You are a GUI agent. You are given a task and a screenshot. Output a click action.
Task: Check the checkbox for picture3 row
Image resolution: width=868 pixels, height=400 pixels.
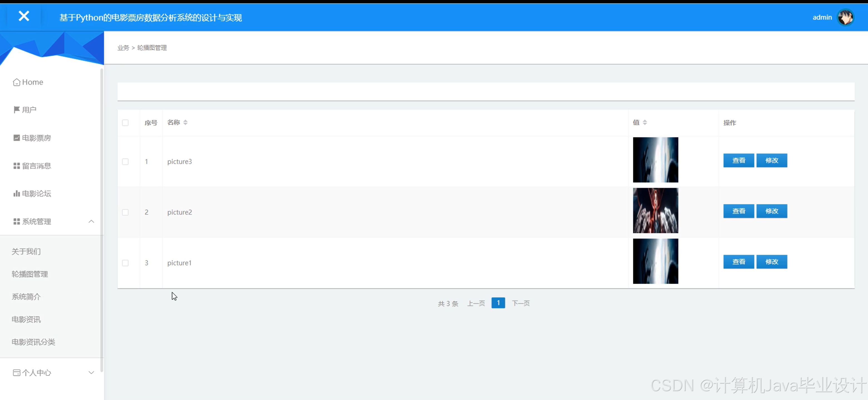tap(125, 162)
